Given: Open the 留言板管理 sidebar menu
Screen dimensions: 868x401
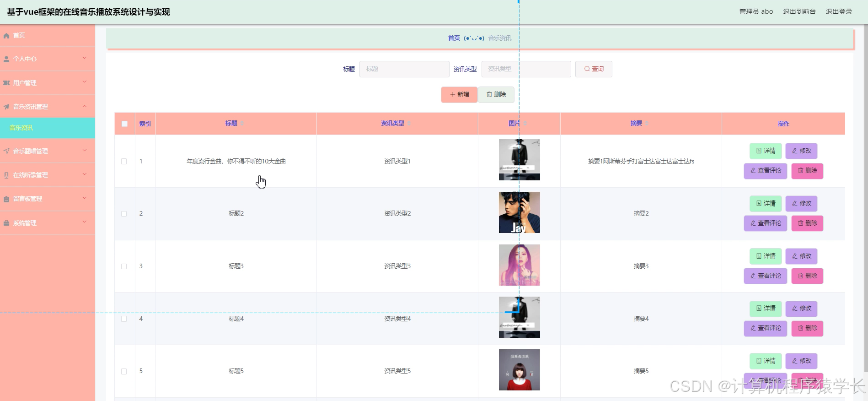Looking at the screenshot, I should (48, 199).
